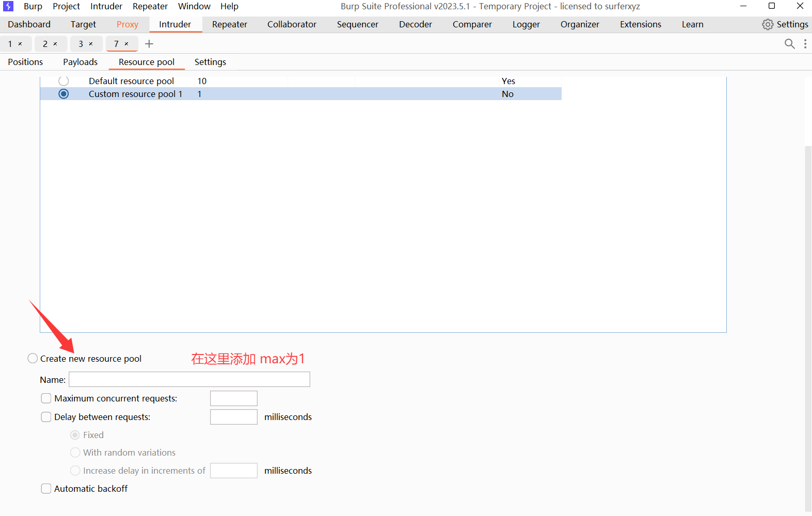Toggle the Automatic backoff checkbox
The image size is (812, 516).
tap(46, 489)
